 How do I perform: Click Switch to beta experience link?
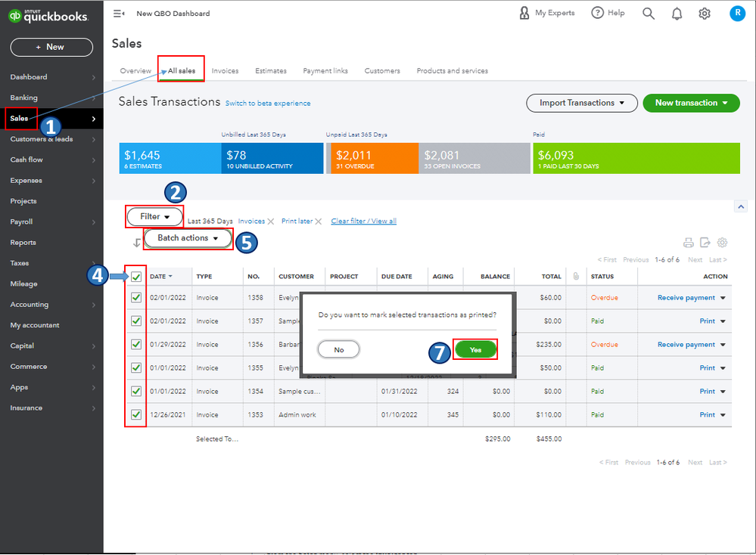(x=268, y=103)
